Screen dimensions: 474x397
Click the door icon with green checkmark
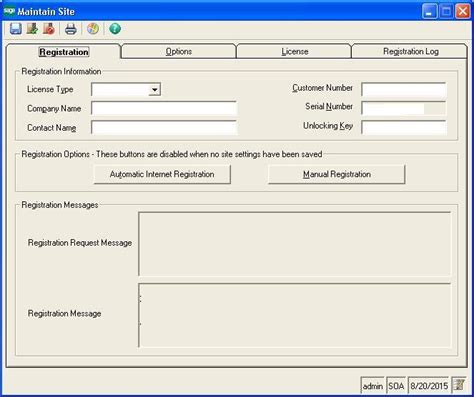pyautogui.click(x=32, y=29)
